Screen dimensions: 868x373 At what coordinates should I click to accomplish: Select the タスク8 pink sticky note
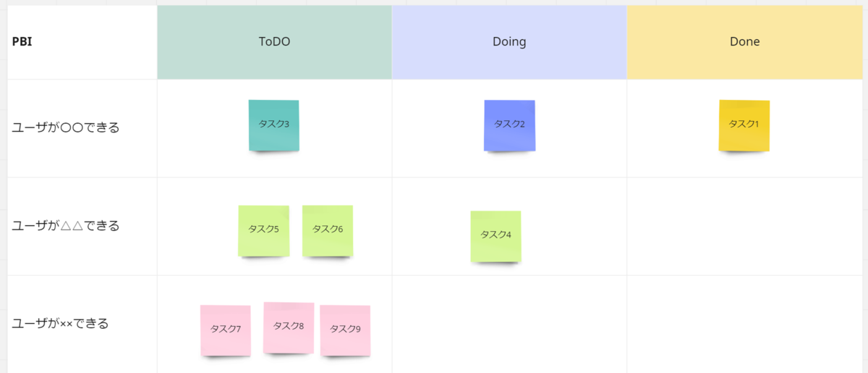click(x=289, y=327)
